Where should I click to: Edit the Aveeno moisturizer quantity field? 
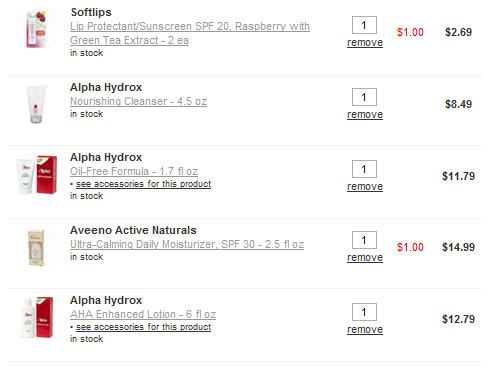point(364,240)
